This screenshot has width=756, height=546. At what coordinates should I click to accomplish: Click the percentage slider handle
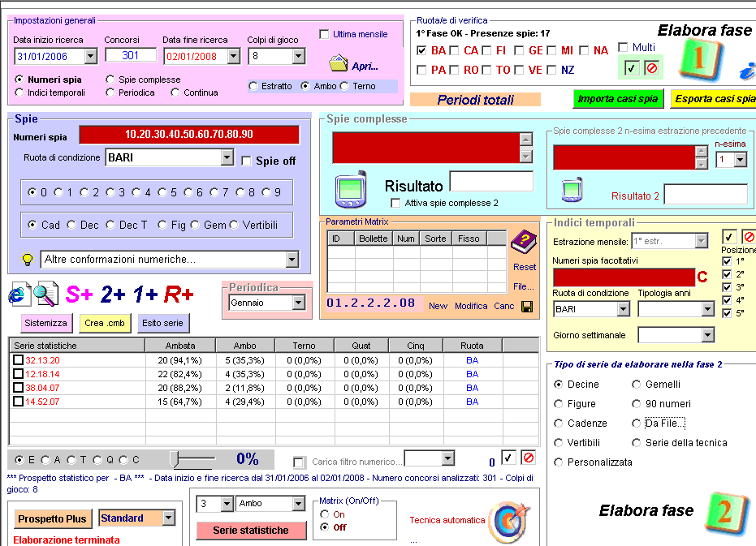175,460
